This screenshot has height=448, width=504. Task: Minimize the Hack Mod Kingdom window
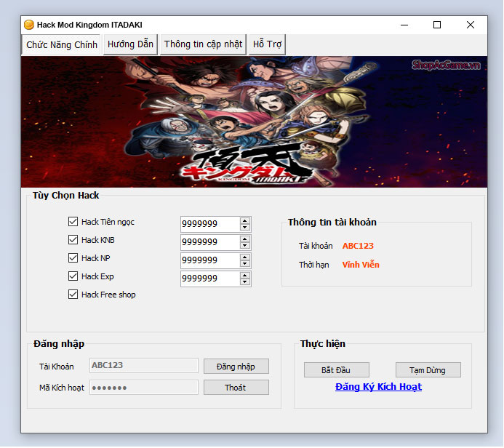(404, 25)
